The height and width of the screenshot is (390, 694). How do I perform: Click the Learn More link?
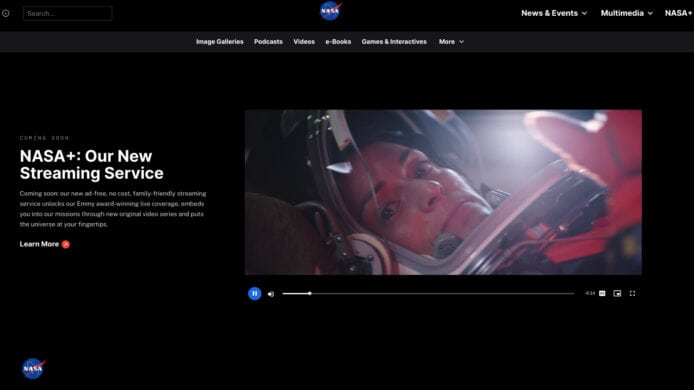tap(39, 244)
